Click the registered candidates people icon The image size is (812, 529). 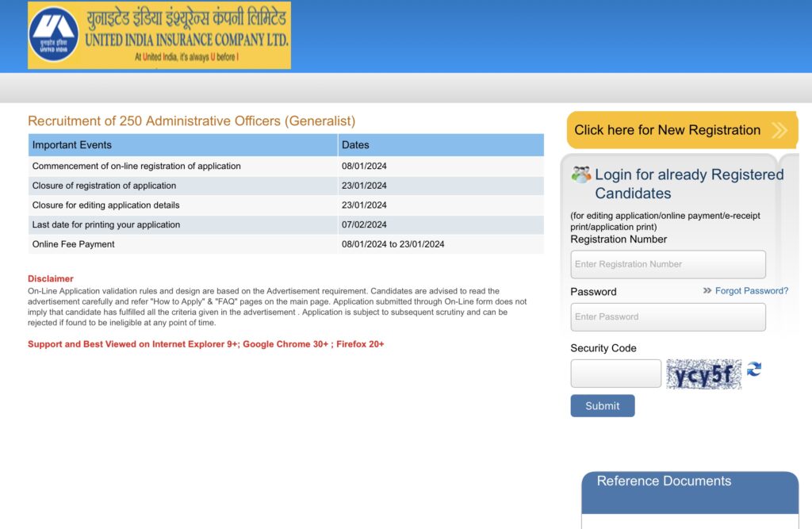point(581,174)
